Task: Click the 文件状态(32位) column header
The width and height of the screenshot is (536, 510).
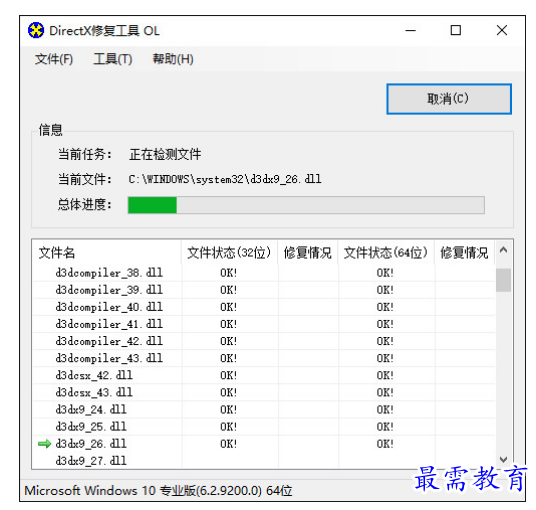Action: pos(229,253)
